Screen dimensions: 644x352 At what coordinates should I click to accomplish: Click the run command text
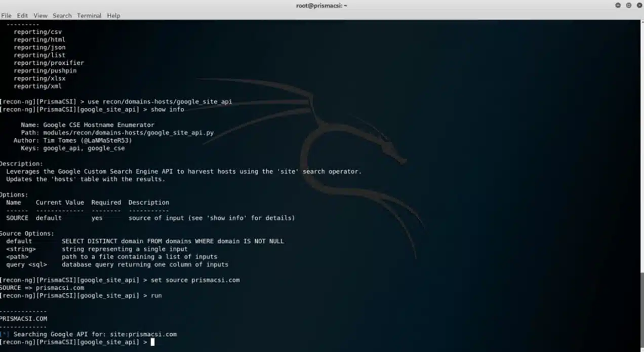(x=156, y=295)
